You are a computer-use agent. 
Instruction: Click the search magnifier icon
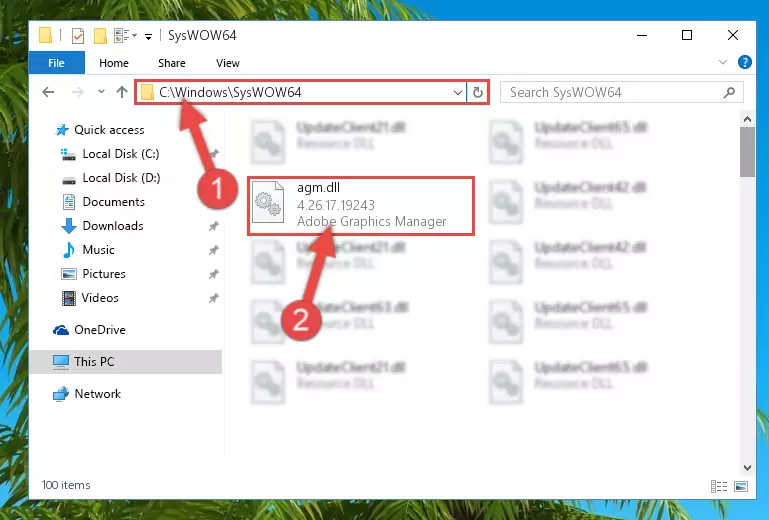click(729, 92)
